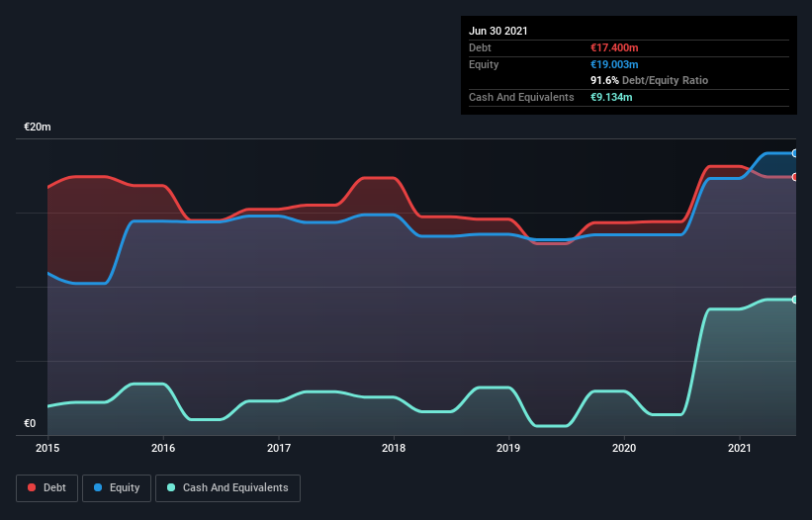Click the teal Cash endpoint marker on chart
812x520 pixels.
[795, 300]
